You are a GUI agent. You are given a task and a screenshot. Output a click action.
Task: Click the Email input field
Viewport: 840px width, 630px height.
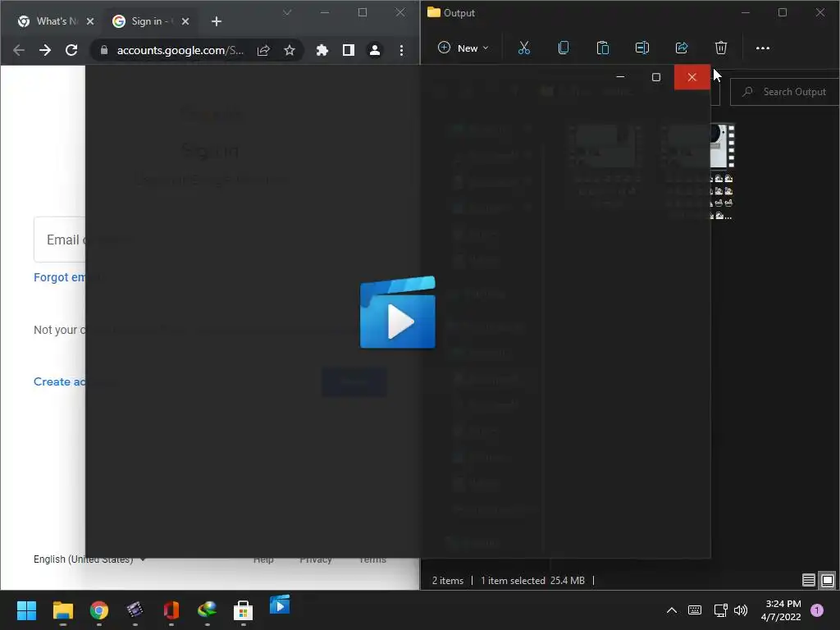click(x=59, y=240)
